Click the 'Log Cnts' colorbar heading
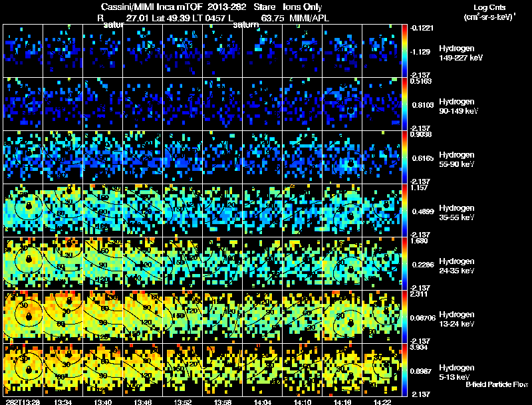Image resolution: width=532 pixels, height=405 pixels. point(489,7)
